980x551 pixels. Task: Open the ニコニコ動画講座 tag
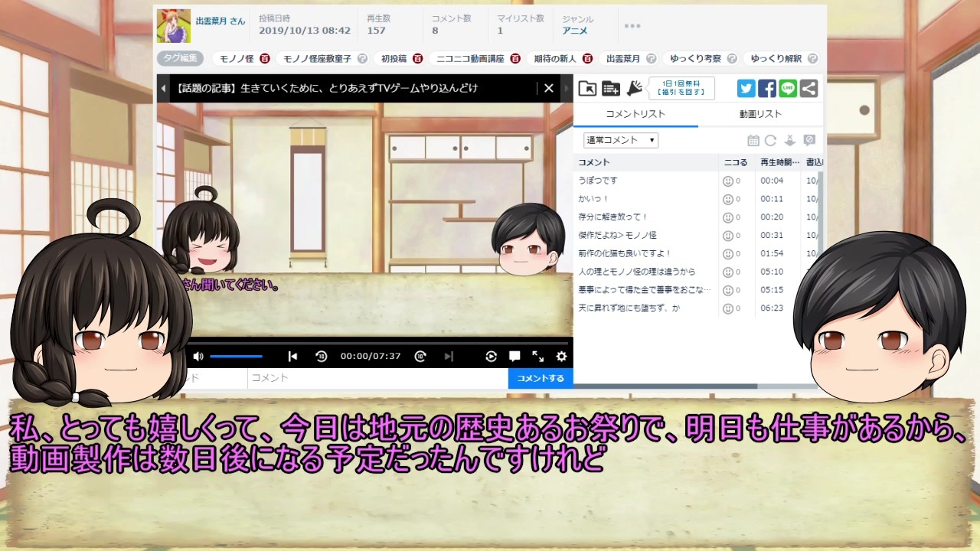(x=470, y=58)
